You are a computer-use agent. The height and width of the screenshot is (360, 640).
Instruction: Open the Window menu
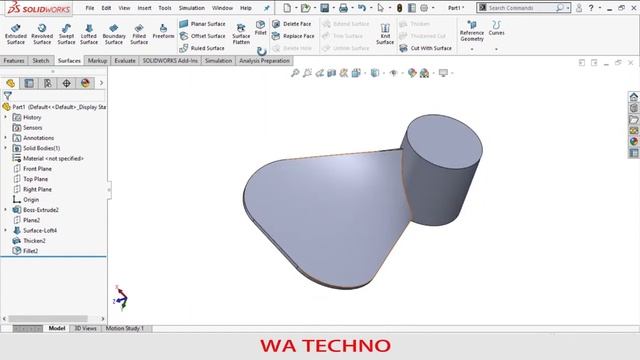(x=222, y=8)
